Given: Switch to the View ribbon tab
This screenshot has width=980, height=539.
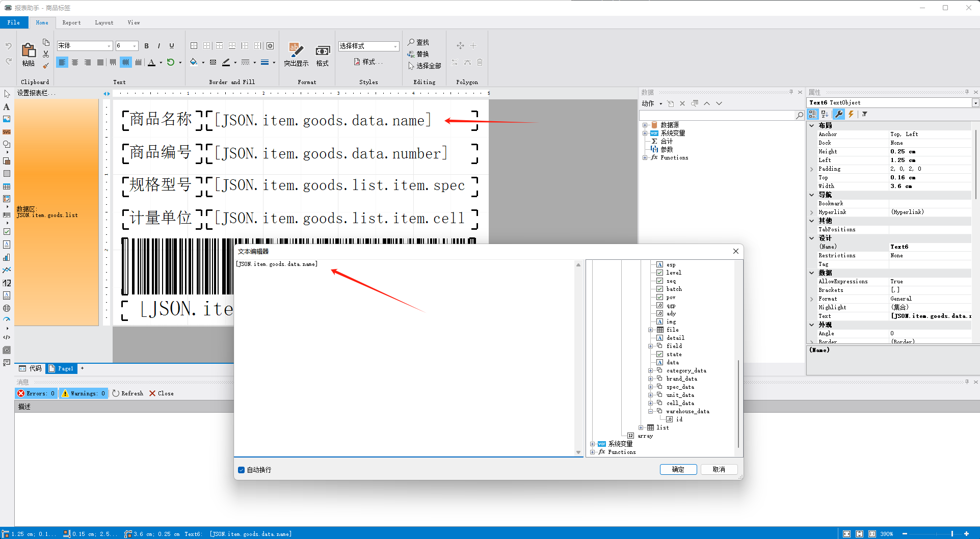Looking at the screenshot, I should pyautogui.click(x=134, y=22).
